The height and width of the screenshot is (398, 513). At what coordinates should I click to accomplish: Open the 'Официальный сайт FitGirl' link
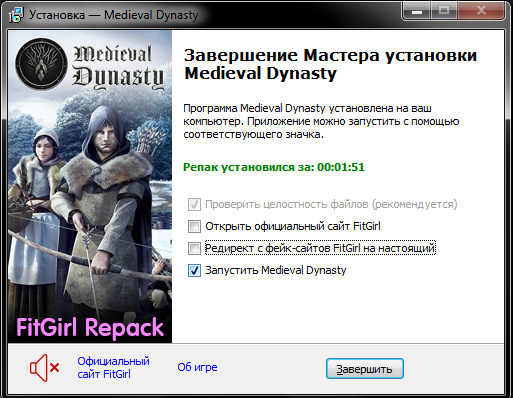[x=113, y=368]
